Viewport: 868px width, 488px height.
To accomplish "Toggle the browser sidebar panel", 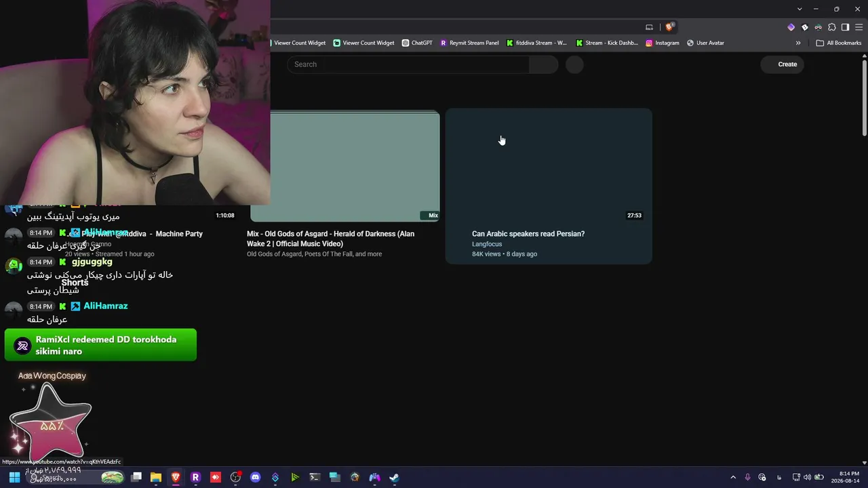I will 845,27.
